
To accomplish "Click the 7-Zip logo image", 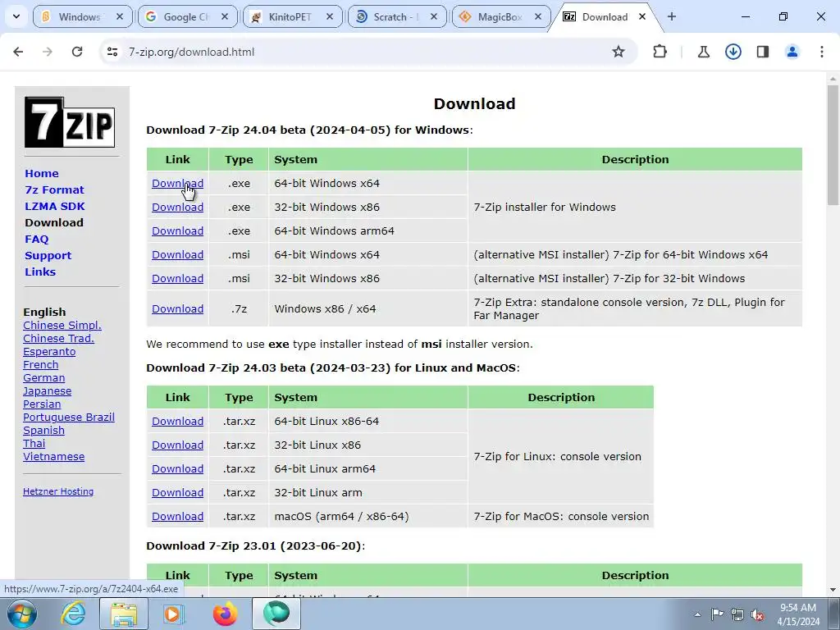I will [70, 122].
